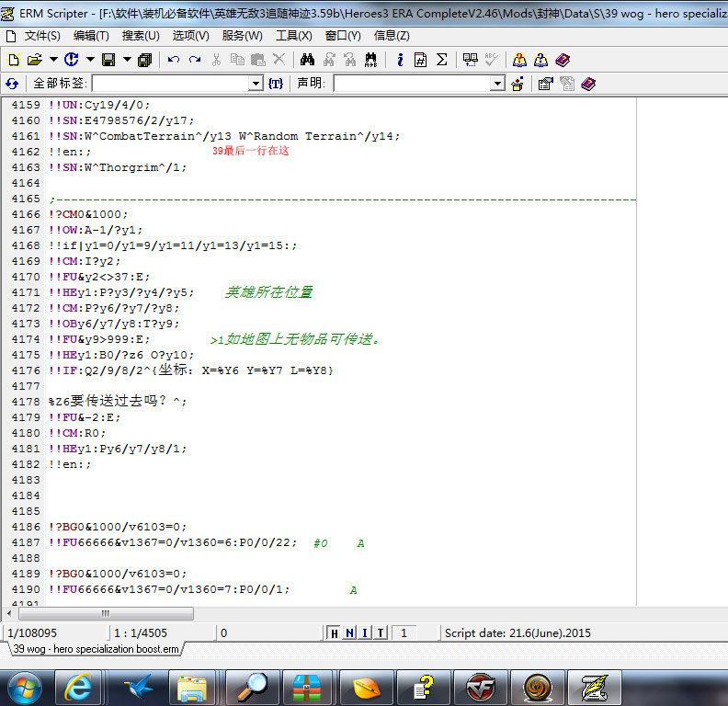Click the cut scissors icon

[216, 60]
